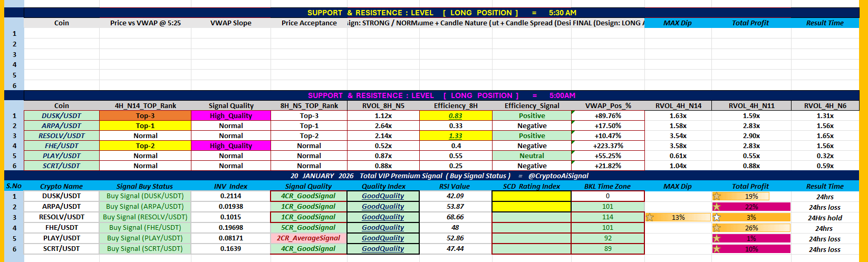Select the BKL Time Zone value 89

tap(607, 249)
